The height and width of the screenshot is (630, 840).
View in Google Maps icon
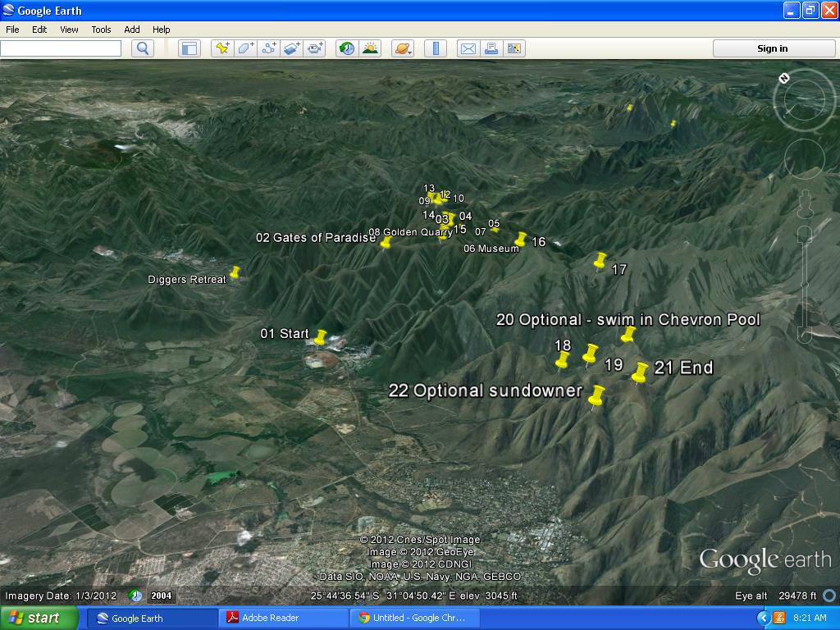(514, 48)
